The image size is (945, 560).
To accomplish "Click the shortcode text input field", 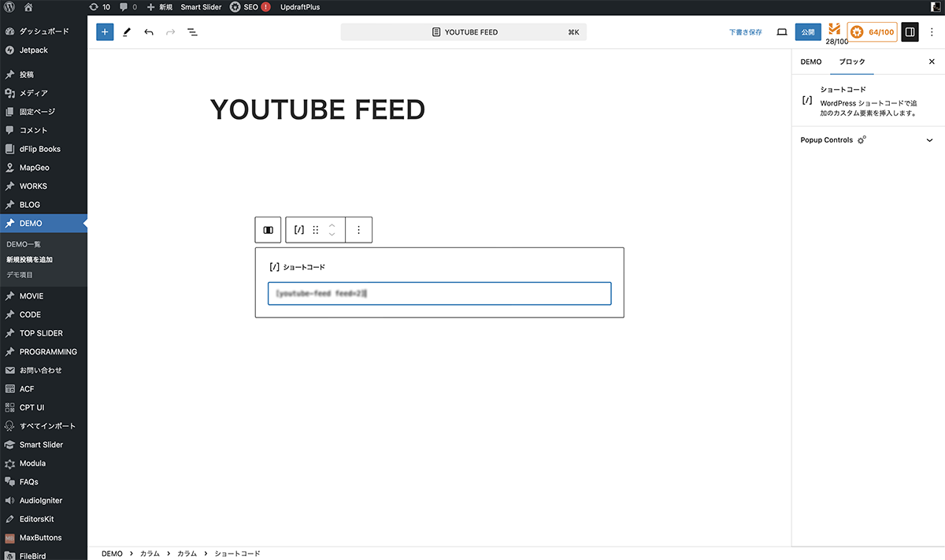I will point(439,294).
